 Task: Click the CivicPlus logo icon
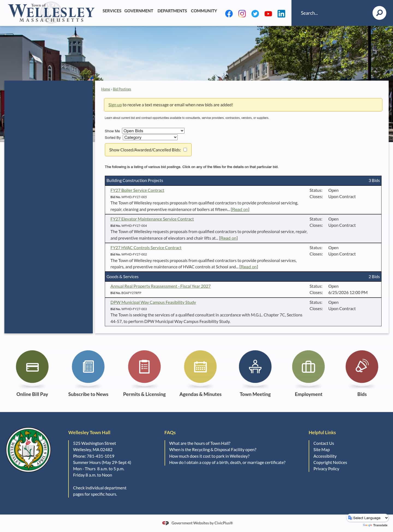(165, 523)
